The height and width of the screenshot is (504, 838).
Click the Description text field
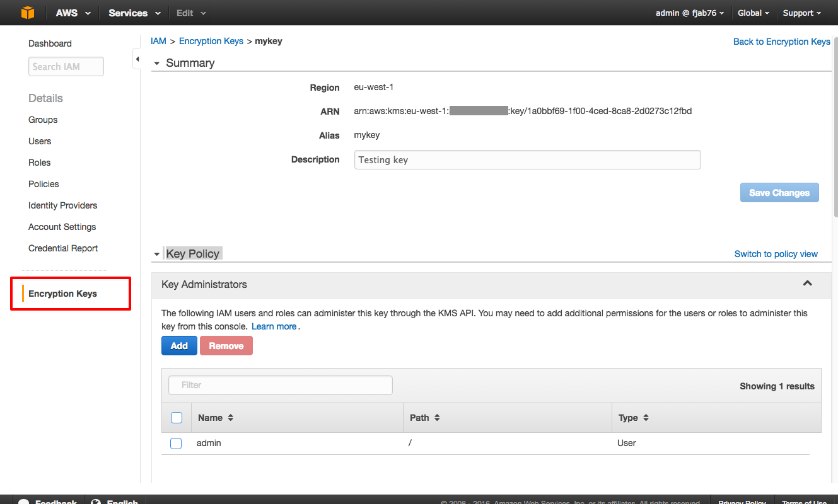pos(528,160)
